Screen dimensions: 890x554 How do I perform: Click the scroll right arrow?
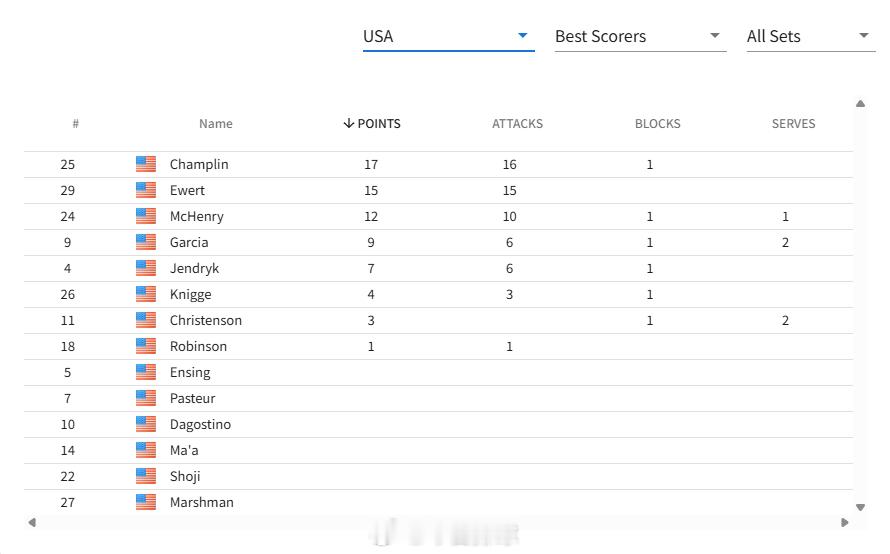[x=845, y=522]
